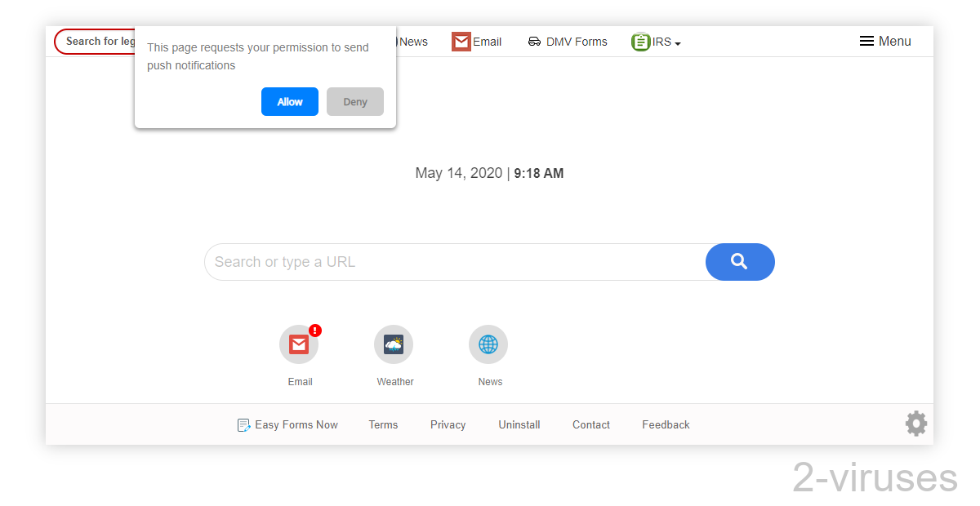980x506 pixels.
Task: Click the Email envelope icon in toolbar
Action: [461, 41]
